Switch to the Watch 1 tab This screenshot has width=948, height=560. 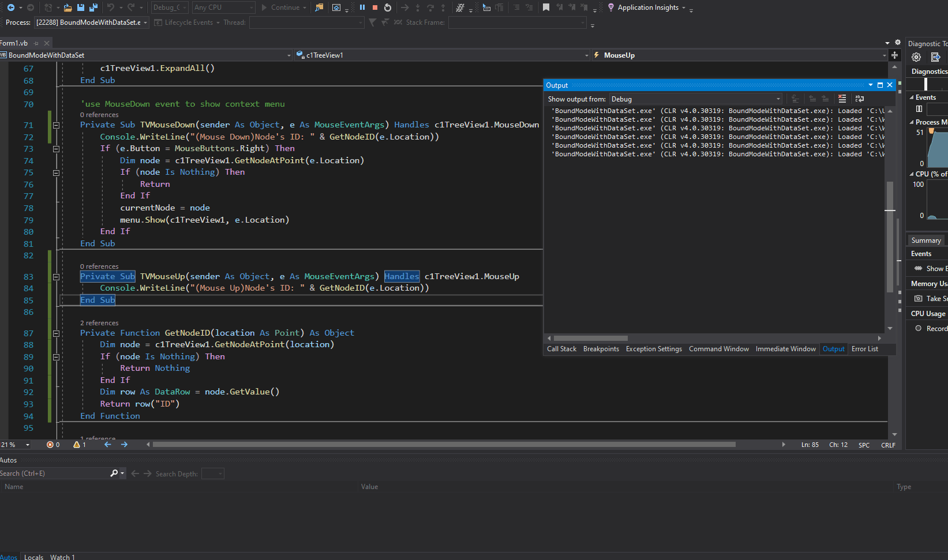point(62,557)
